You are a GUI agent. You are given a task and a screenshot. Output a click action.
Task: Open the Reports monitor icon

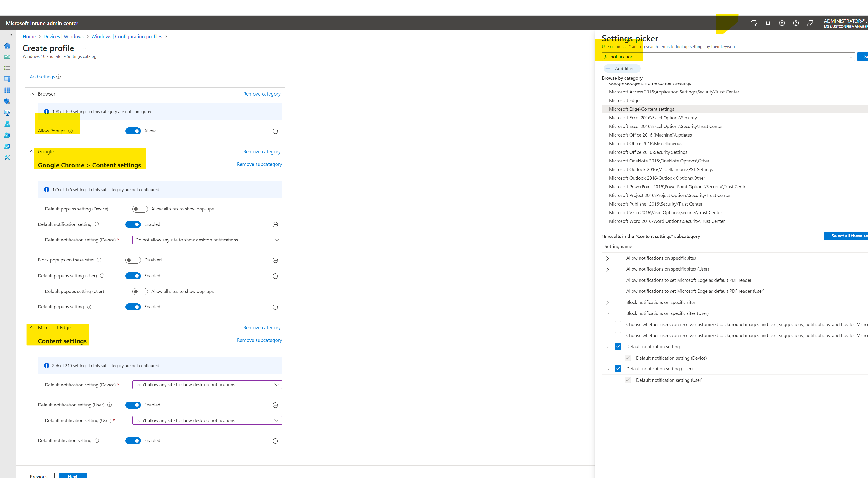tap(7, 113)
